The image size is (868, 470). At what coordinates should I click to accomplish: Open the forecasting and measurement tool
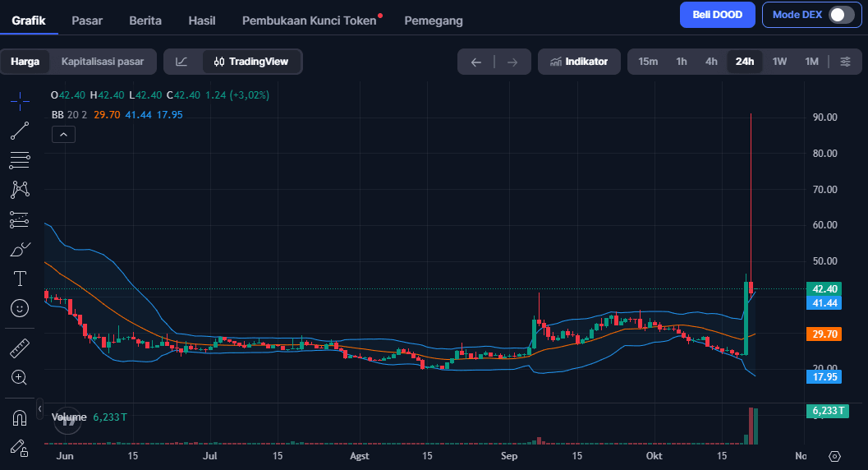[20, 219]
